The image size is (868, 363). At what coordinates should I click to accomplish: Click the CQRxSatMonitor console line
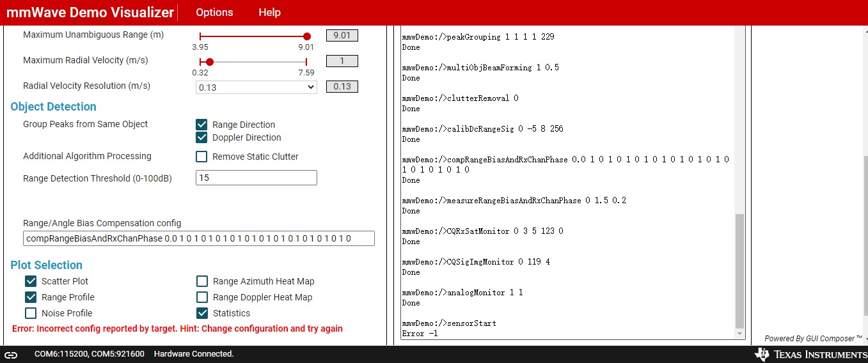tap(482, 231)
